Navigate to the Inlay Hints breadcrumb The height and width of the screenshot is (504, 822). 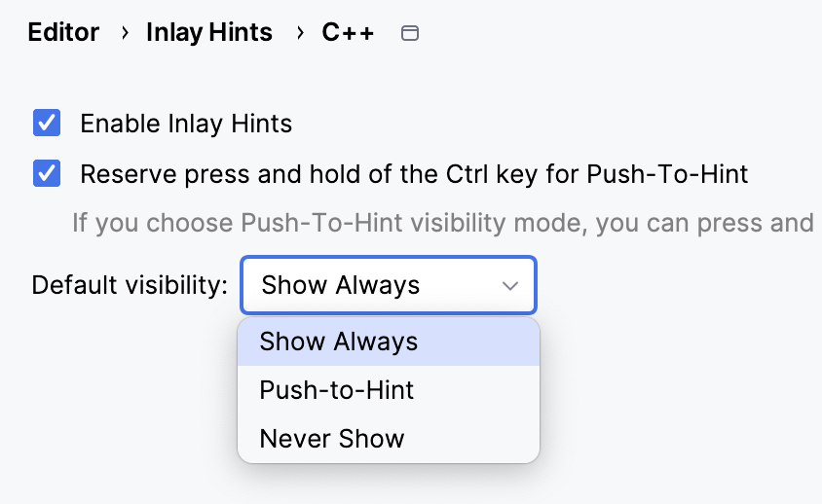(x=209, y=32)
